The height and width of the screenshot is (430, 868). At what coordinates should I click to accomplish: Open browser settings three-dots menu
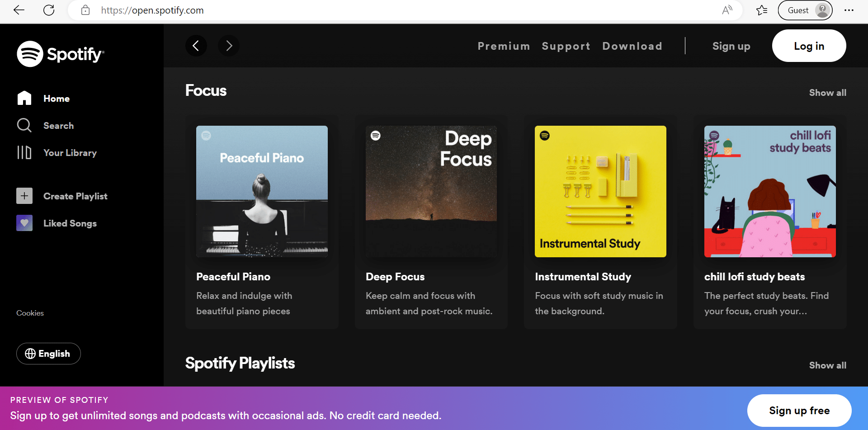pyautogui.click(x=849, y=10)
